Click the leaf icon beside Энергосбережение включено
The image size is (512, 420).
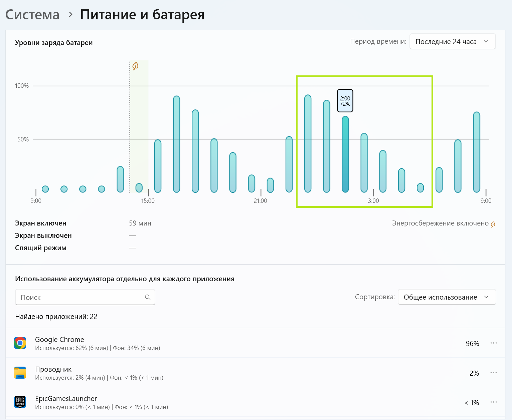tap(493, 224)
